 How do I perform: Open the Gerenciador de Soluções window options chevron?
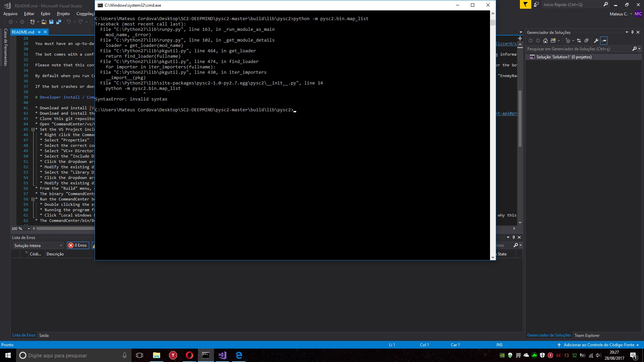point(627,32)
